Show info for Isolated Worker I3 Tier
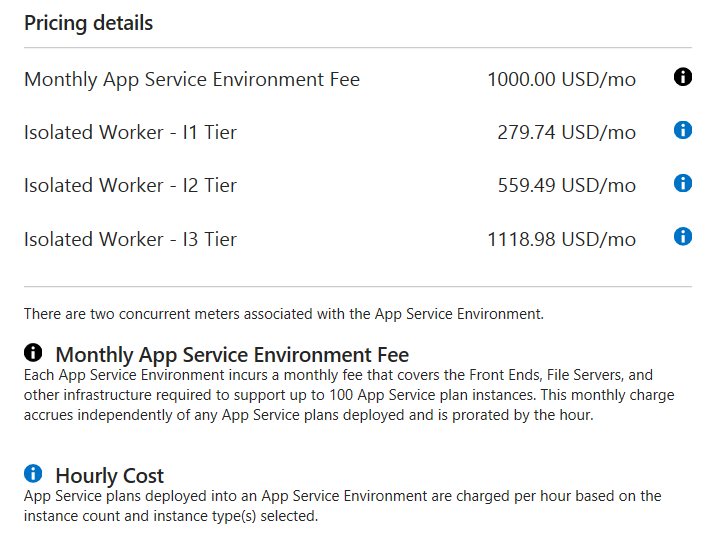The height and width of the screenshot is (539, 711). click(683, 237)
